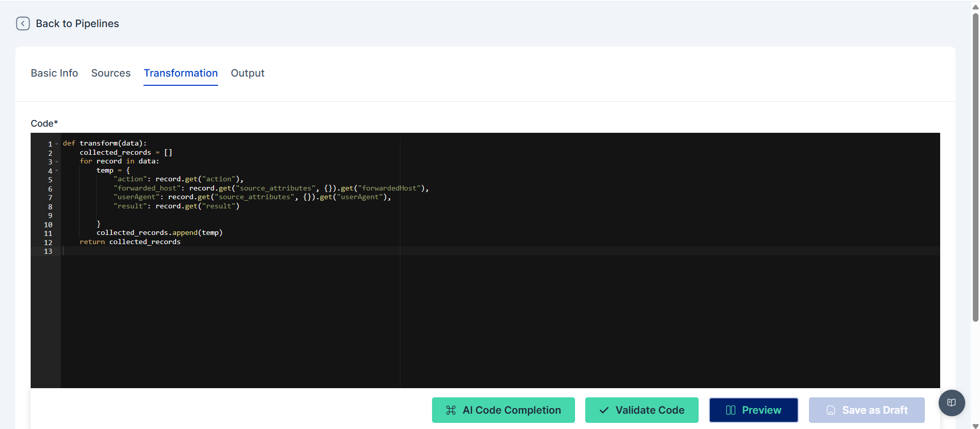Click the scrollbar up arrow
The width and height of the screenshot is (980, 429).
(975, 7)
